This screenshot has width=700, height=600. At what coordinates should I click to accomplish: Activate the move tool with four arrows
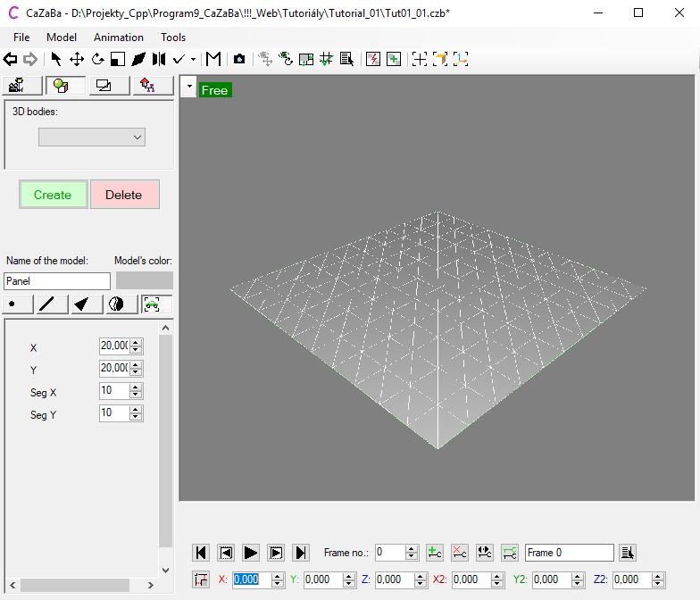pos(77,59)
